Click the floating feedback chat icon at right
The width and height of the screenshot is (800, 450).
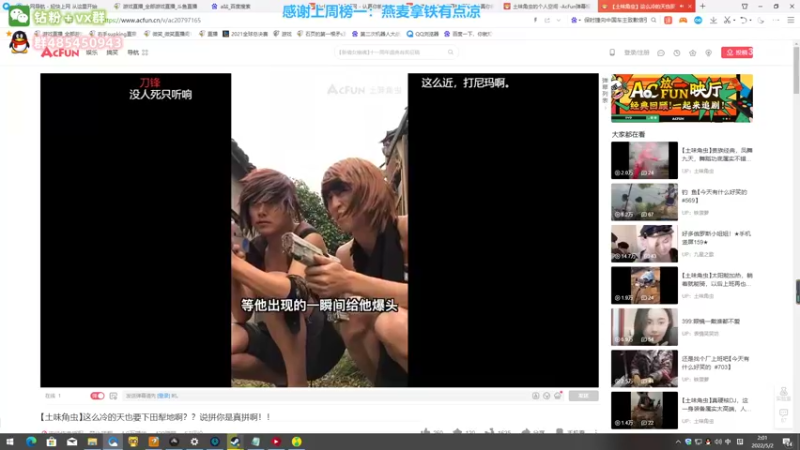tap(783, 413)
